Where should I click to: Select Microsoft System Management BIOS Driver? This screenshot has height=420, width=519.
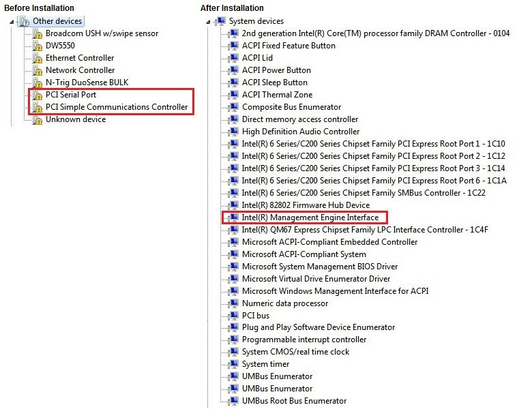pos(320,267)
